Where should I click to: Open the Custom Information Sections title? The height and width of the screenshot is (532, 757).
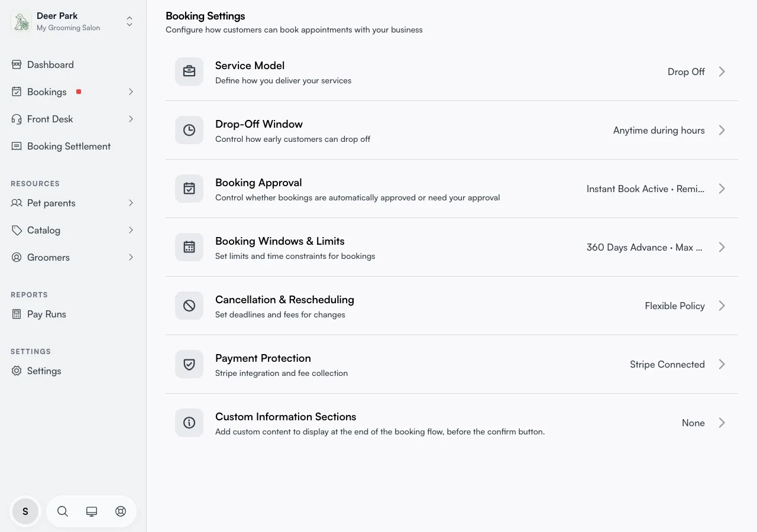286,417
